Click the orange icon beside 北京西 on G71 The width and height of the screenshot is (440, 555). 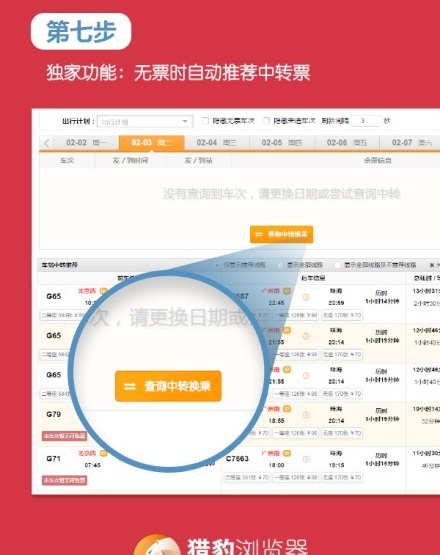click(x=103, y=453)
